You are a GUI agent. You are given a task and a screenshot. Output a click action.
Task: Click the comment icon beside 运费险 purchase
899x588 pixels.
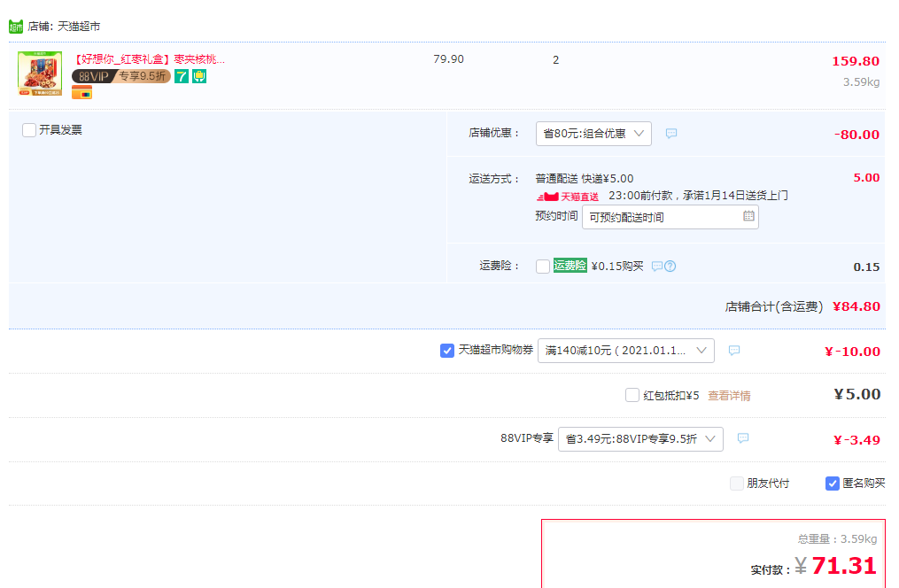pyautogui.click(x=657, y=267)
